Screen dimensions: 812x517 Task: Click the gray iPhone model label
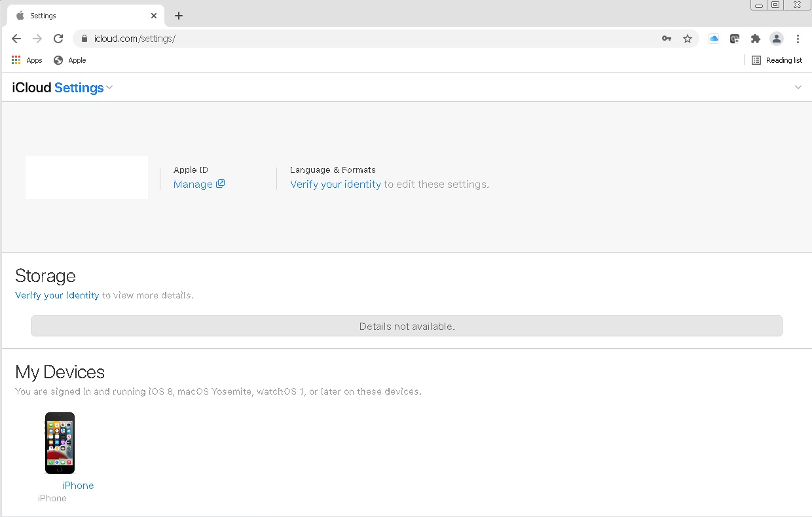(52, 499)
